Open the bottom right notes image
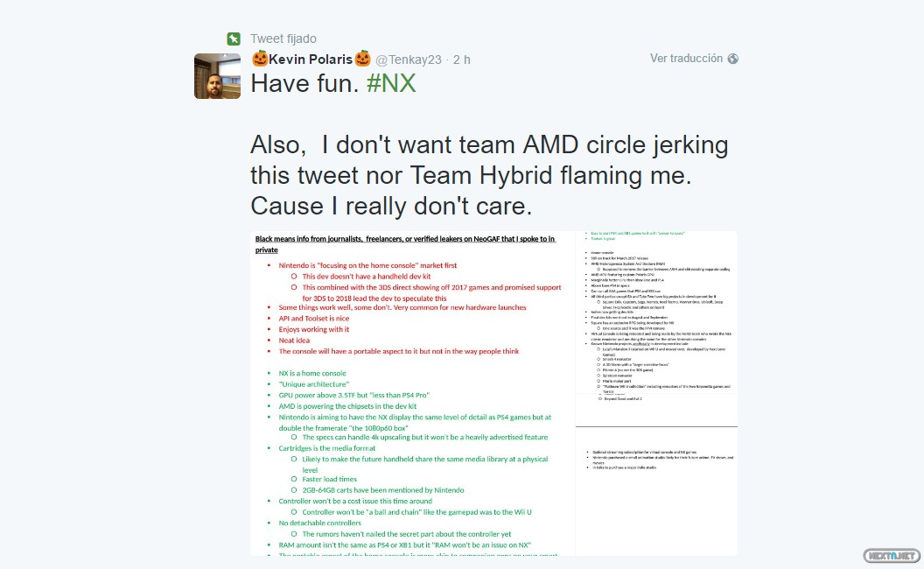924x569 pixels. pos(656,490)
